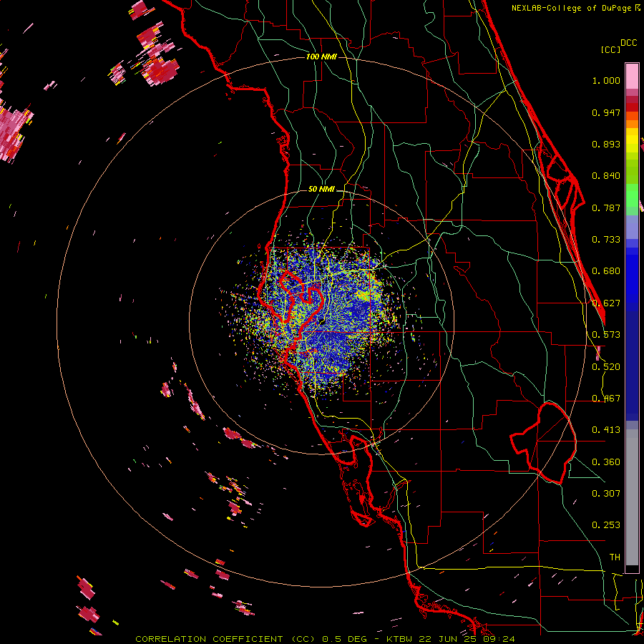This screenshot has height=644, width=644.
Task: Select the 0.947 scale value
Action: coord(606,112)
